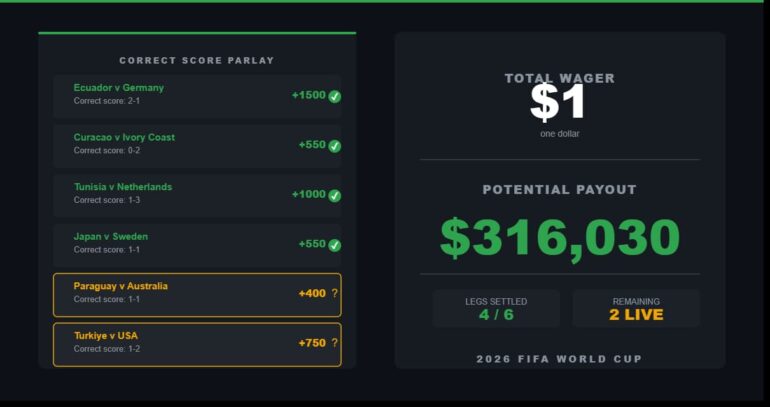Click the $316,030 potential payout amount
The width and height of the screenshot is (770, 407).
coord(560,238)
